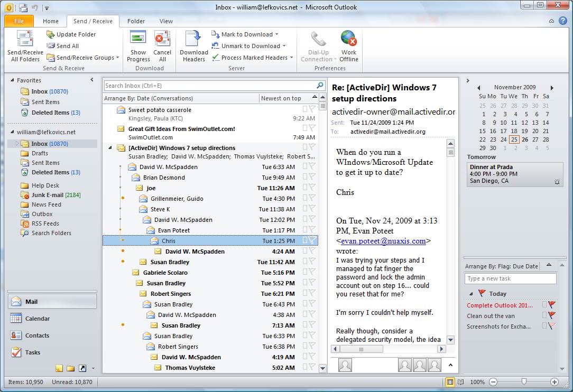Image resolution: width=573 pixels, height=392 pixels.
Task: Click Type a new task field
Action: (511, 278)
